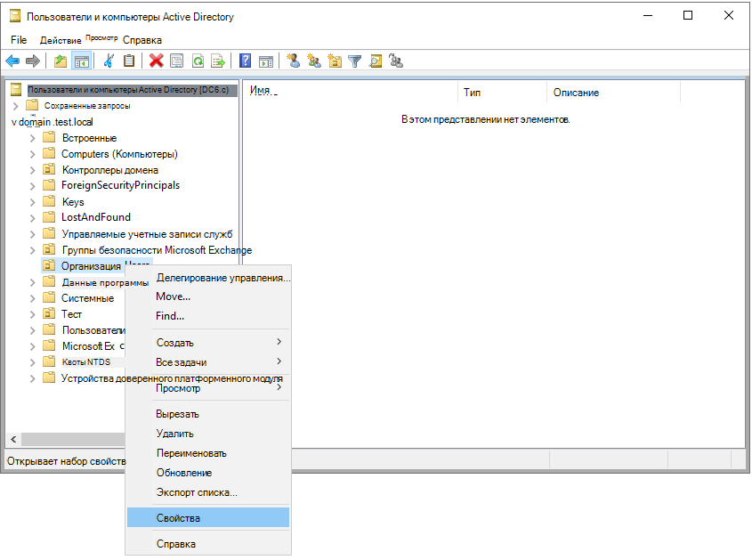The width and height of the screenshot is (752, 560).
Task: Expand Группы безопасности Microsoft Exchange
Action: point(33,250)
